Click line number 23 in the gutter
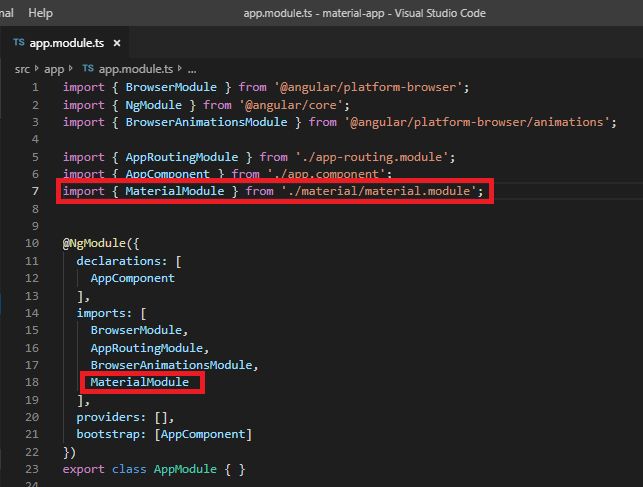Image resolution: width=643 pixels, height=487 pixels. tap(32, 469)
